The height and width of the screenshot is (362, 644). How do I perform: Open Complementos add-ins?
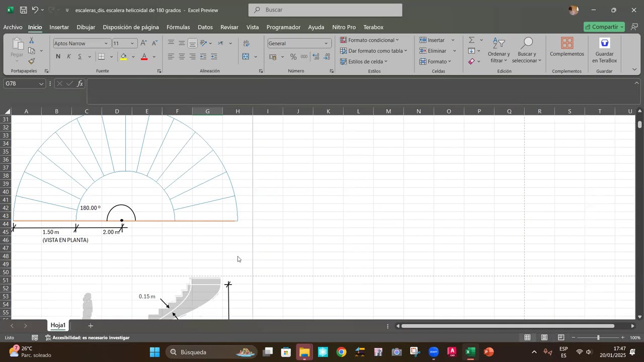[567, 48]
